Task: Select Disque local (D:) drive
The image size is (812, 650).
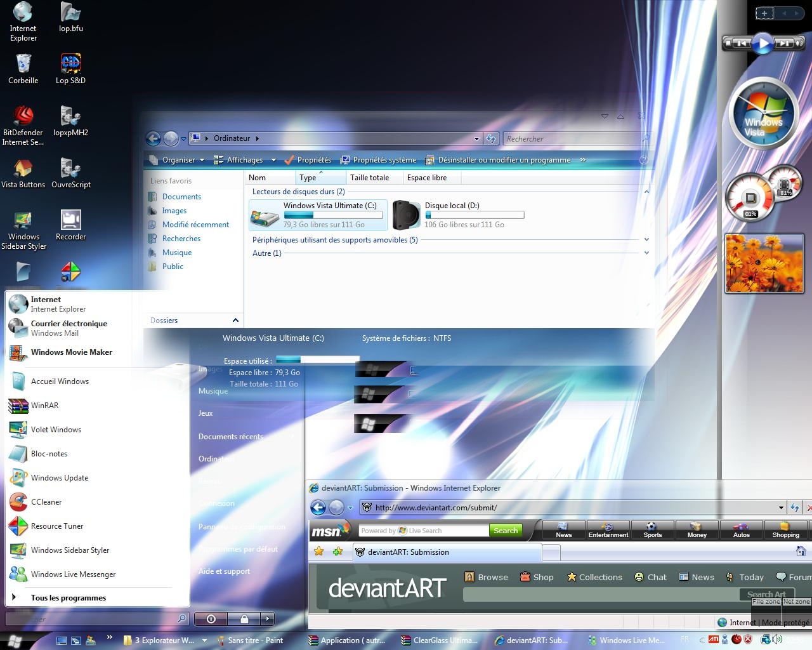Action: pos(459,215)
